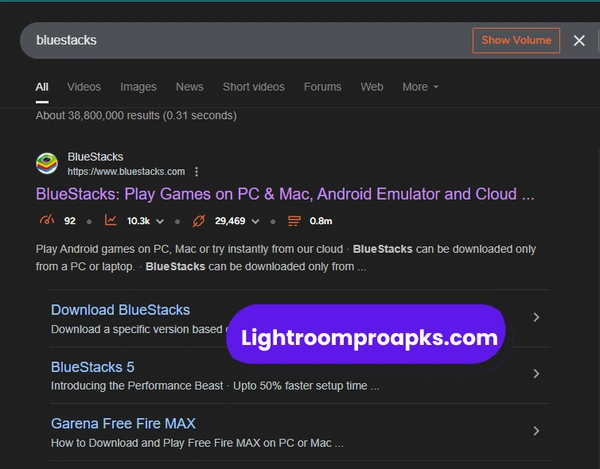
Task: Switch to the Forums tab
Action: (x=323, y=87)
